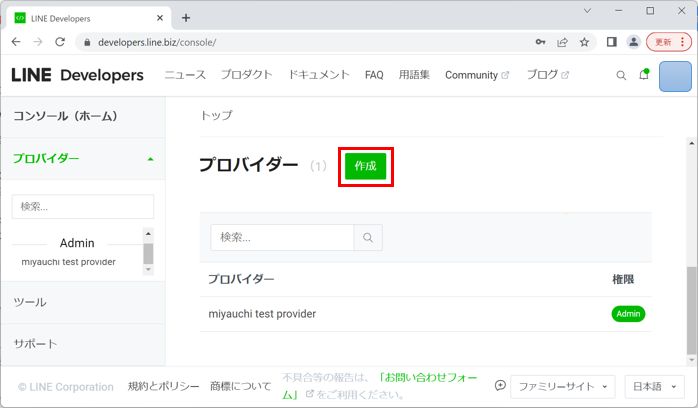Viewport: 698px width, 408px height.
Task: Open 商標について footer link
Action: click(x=240, y=386)
